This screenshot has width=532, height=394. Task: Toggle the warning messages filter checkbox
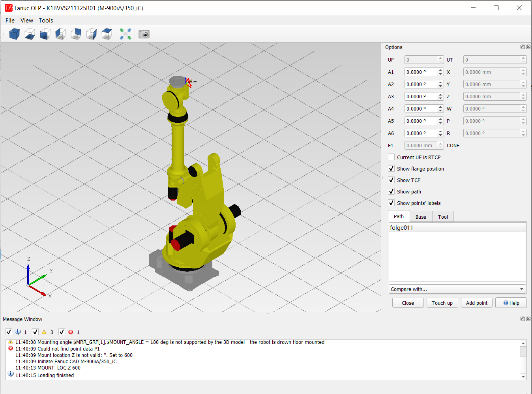point(35,332)
